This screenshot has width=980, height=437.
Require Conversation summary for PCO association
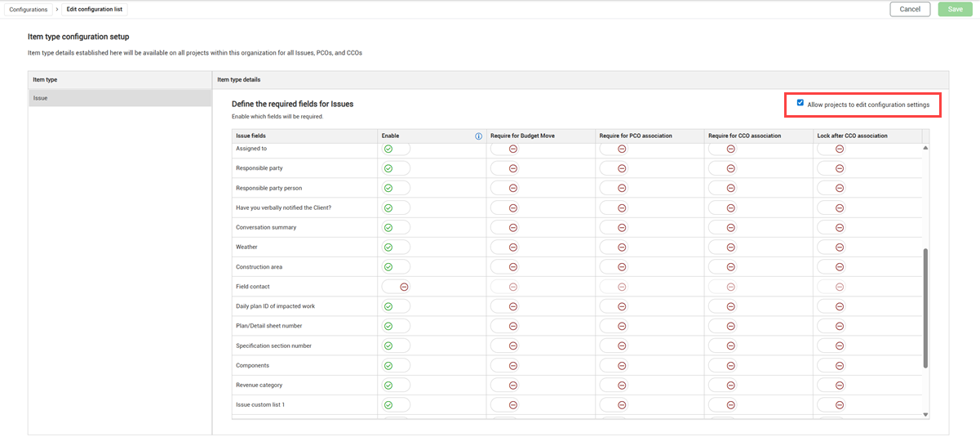click(614, 228)
